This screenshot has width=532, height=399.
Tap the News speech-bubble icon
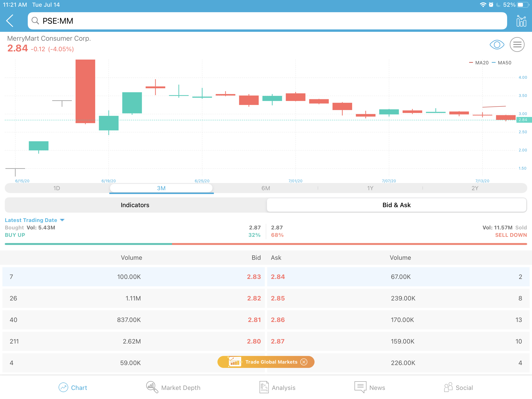[360, 387]
